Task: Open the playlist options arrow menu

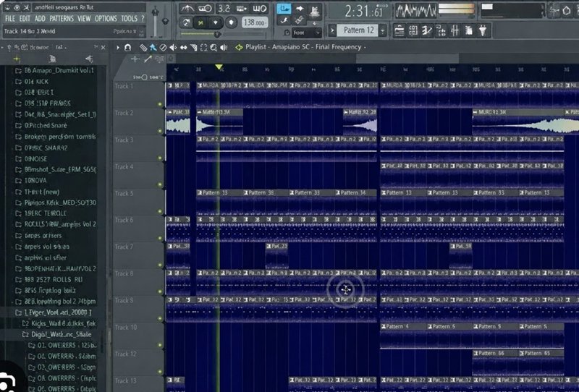Action: point(118,47)
